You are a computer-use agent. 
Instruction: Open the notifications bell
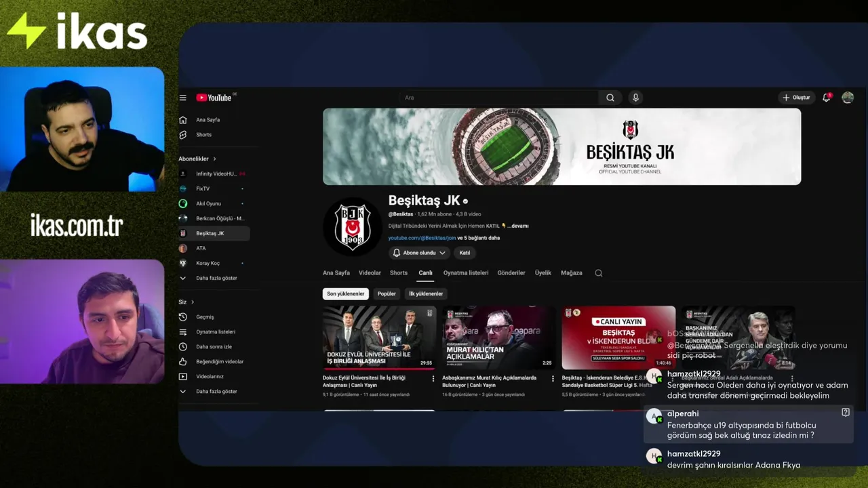click(x=826, y=98)
